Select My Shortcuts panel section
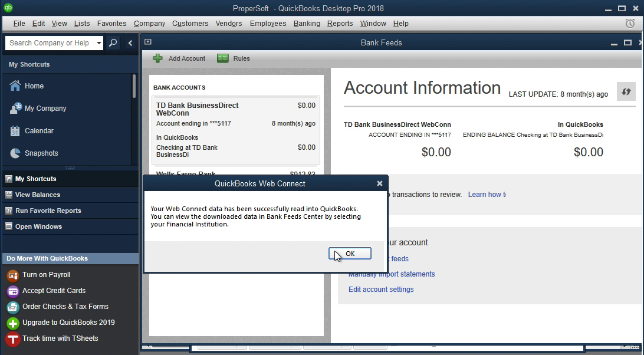Viewport: 644px width, 355px height. tap(71, 179)
